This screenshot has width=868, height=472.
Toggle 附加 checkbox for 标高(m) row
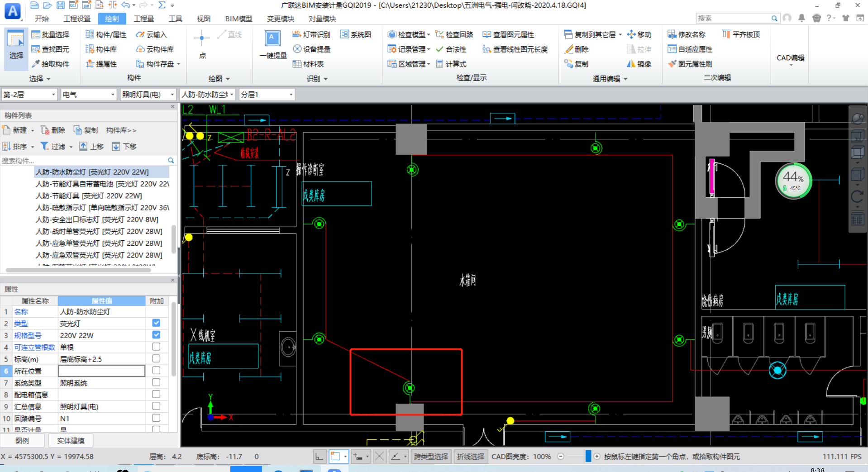click(156, 358)
